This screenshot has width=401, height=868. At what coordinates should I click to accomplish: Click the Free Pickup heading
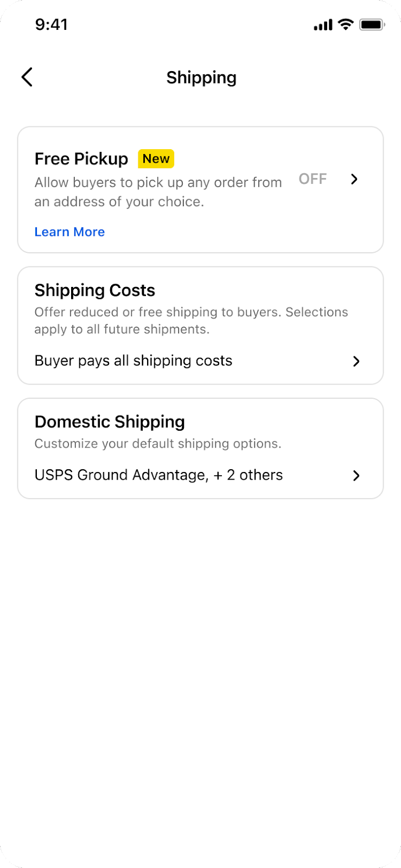(x=81, y=159)
